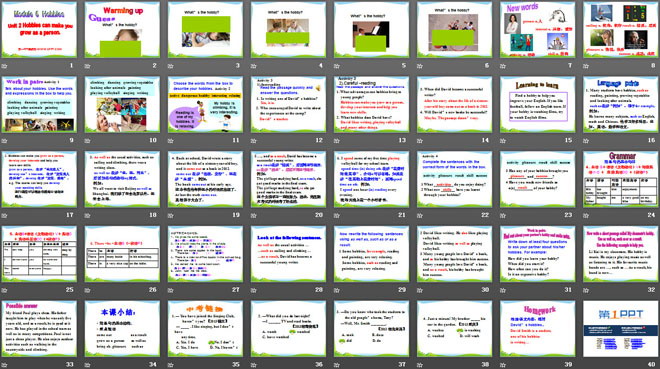Viewport: 660px width, 369px height.
Task: Click slide number 28 label
Action: click(x=319, y=289)
